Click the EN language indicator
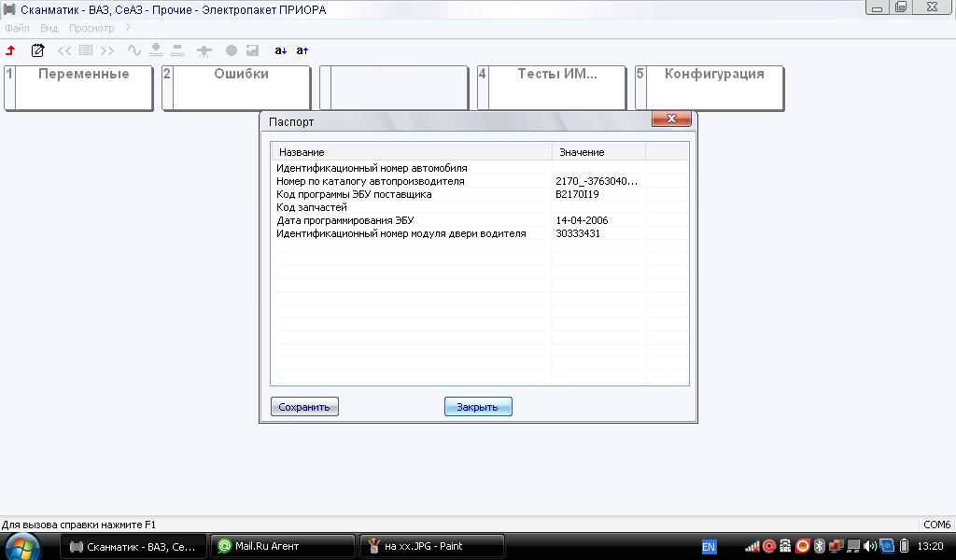Image resolution: width=956 pixels, height=560 pixels. pos(709,547)
